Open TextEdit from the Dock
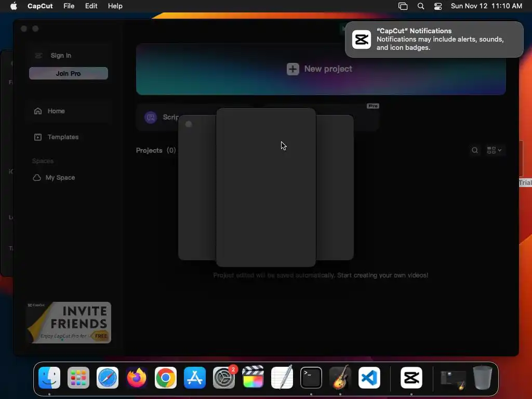532x399 pixels. point(282,377)
